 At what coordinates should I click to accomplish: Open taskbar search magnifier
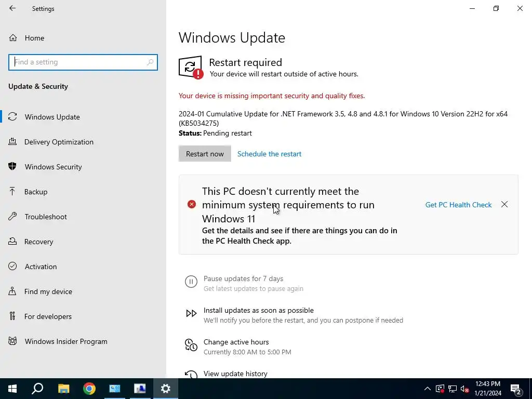pyautogui.click(x=37, y=389)
